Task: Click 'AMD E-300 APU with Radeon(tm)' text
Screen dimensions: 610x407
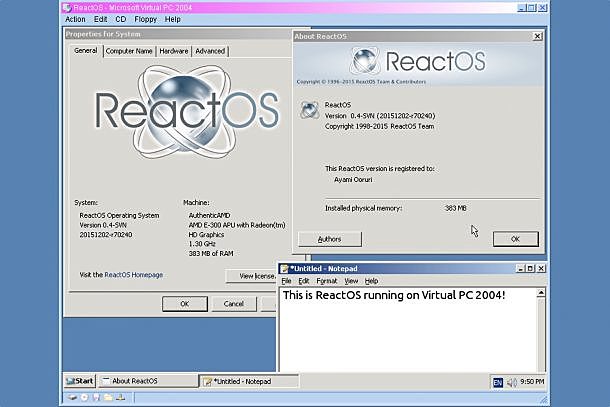Action: click(x=237, y=225)
